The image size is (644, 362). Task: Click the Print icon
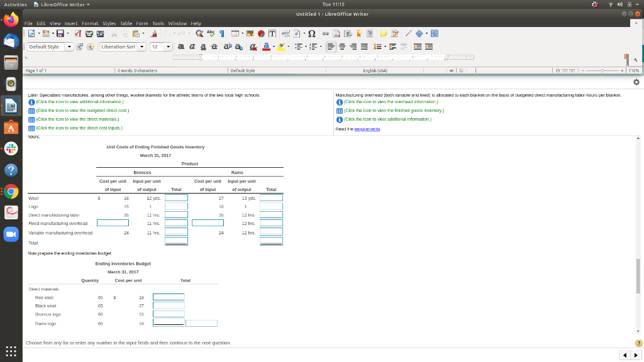89,34
